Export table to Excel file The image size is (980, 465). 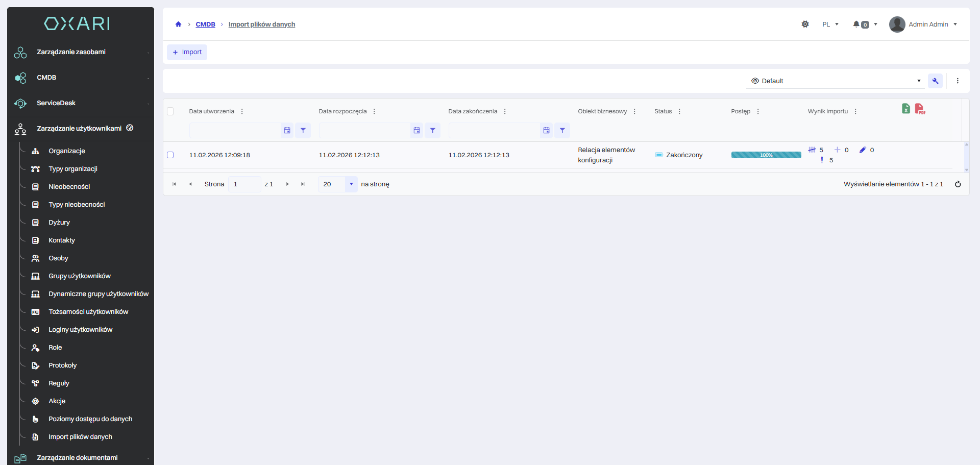[x=905, y=109]
